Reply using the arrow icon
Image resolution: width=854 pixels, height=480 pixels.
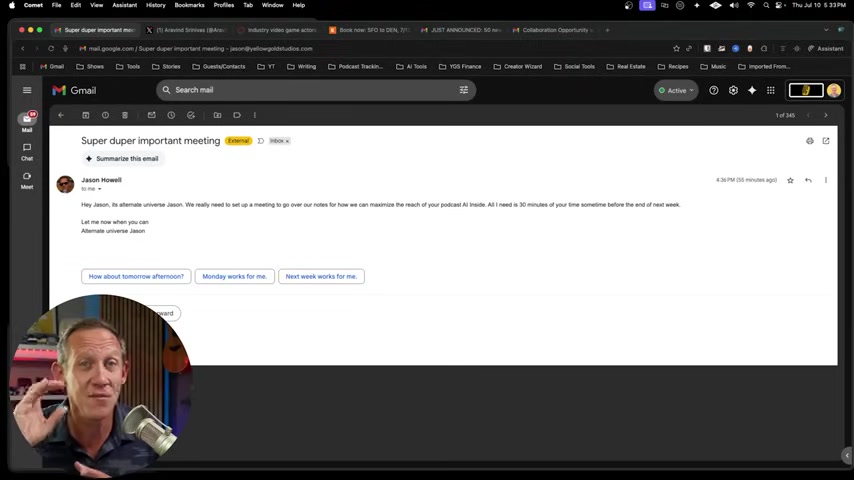(808, 180)
